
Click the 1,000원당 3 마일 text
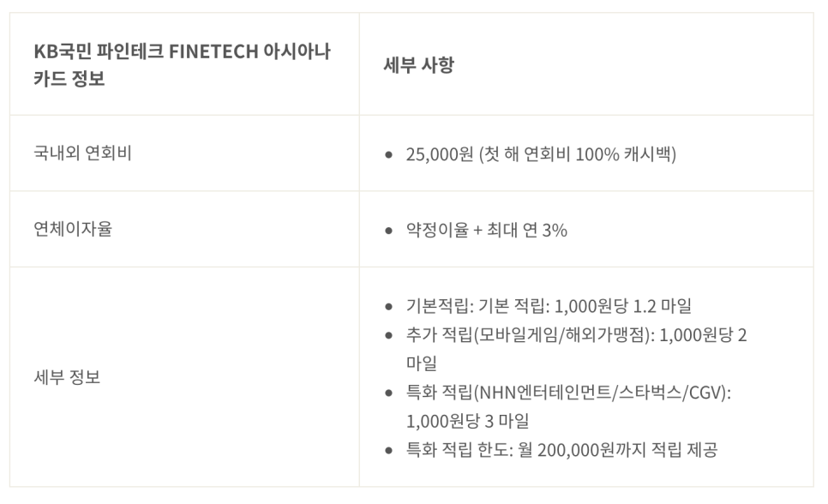pyautogui.click(x=467, y=421)
